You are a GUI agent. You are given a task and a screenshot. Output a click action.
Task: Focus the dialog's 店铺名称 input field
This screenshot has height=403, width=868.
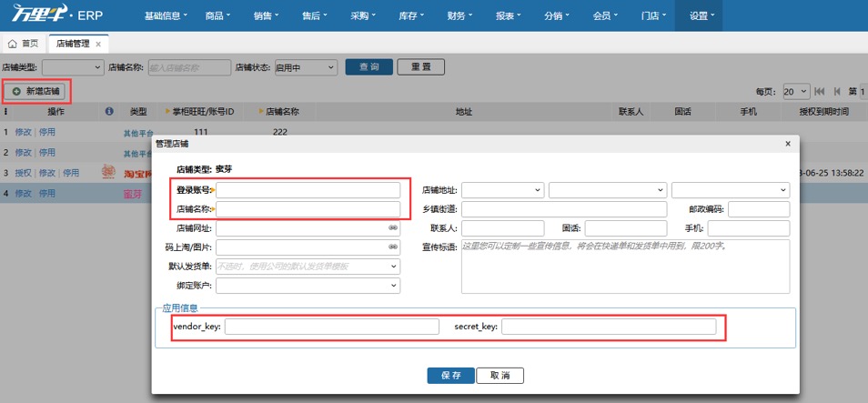point(308,209)
